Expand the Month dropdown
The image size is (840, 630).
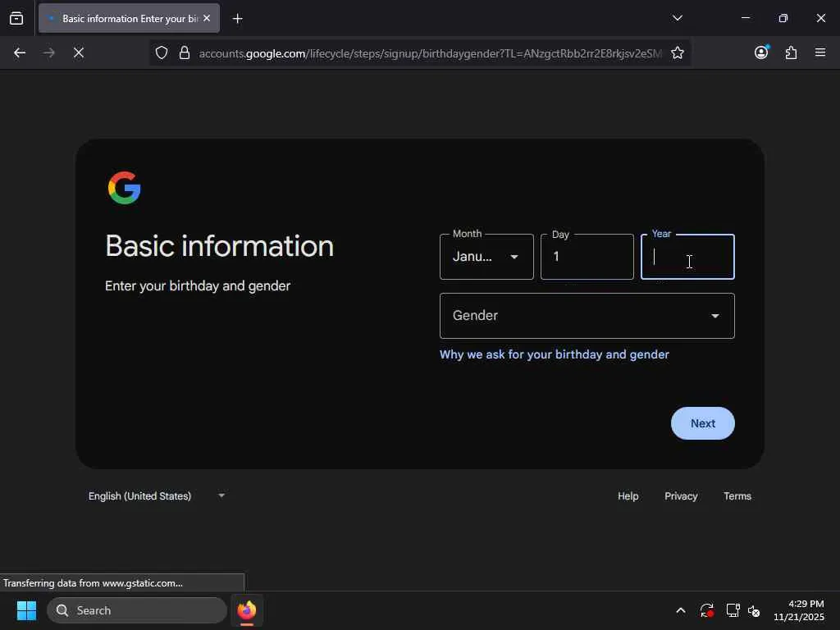coord(486,257)
